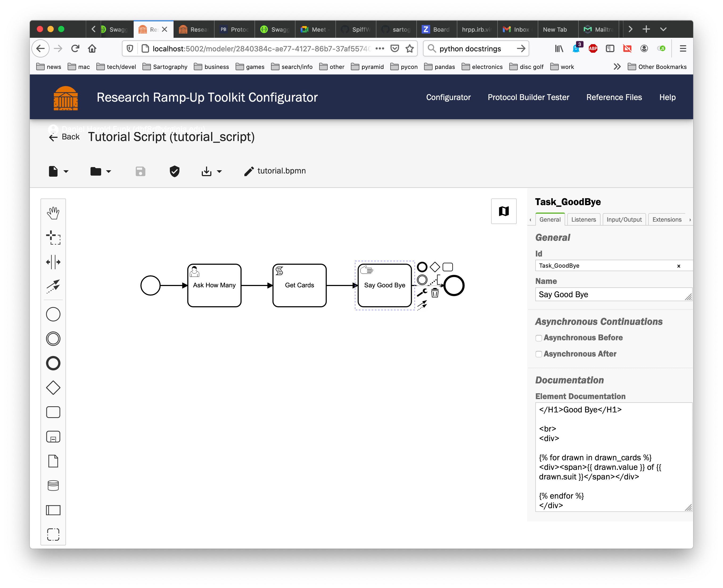The width and height of the screenshot is (723, 588).
Task: Toggle the minimap icon
Action: pos(504,211)
